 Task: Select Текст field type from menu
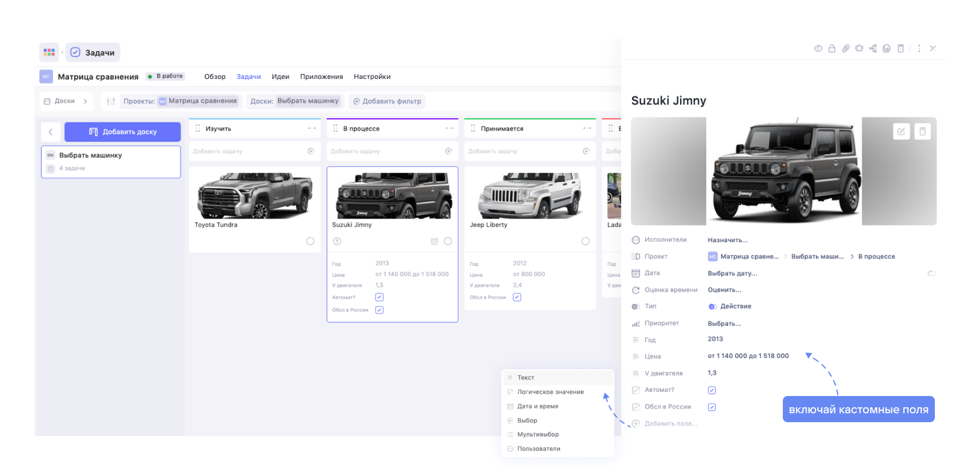pyautogui.click(x=558, y=378)
